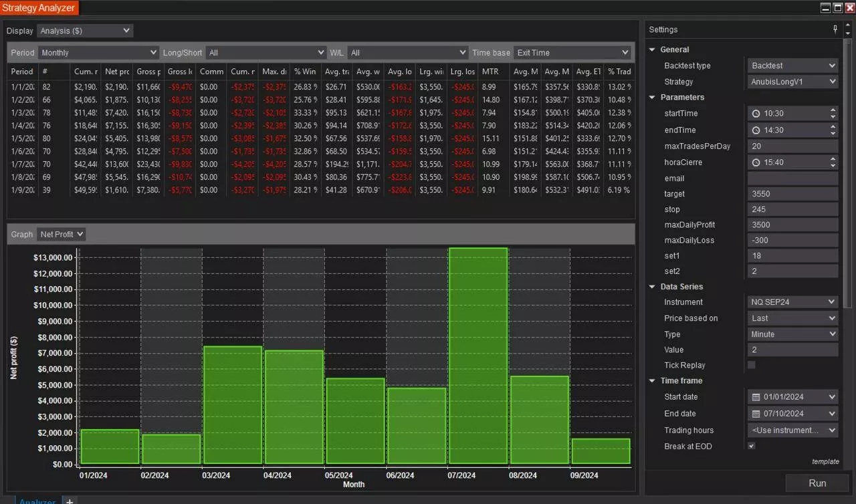Open the Start date calendar icon

[x=756, y=397]
